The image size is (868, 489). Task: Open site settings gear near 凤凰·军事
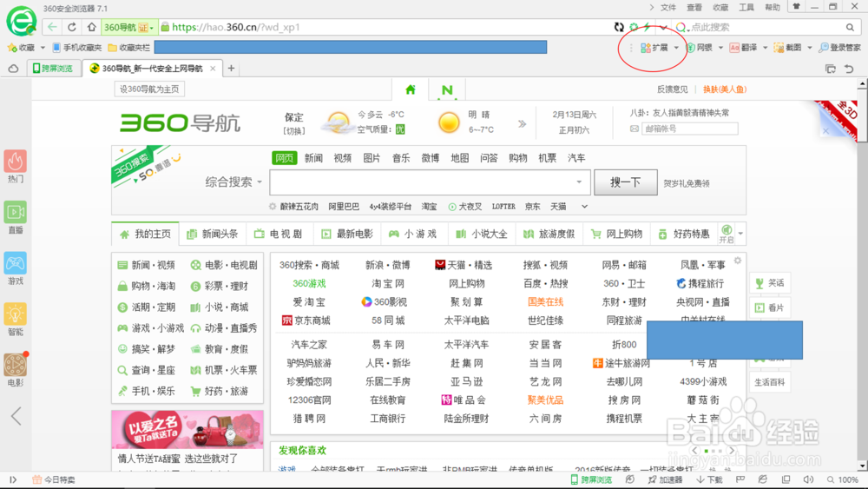tap(737, 261)
